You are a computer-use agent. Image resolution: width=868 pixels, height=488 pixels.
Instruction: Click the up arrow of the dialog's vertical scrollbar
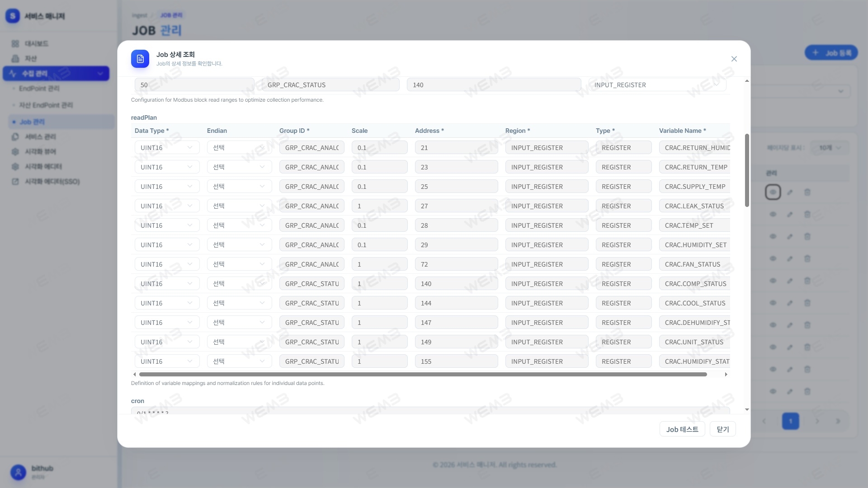747,81
